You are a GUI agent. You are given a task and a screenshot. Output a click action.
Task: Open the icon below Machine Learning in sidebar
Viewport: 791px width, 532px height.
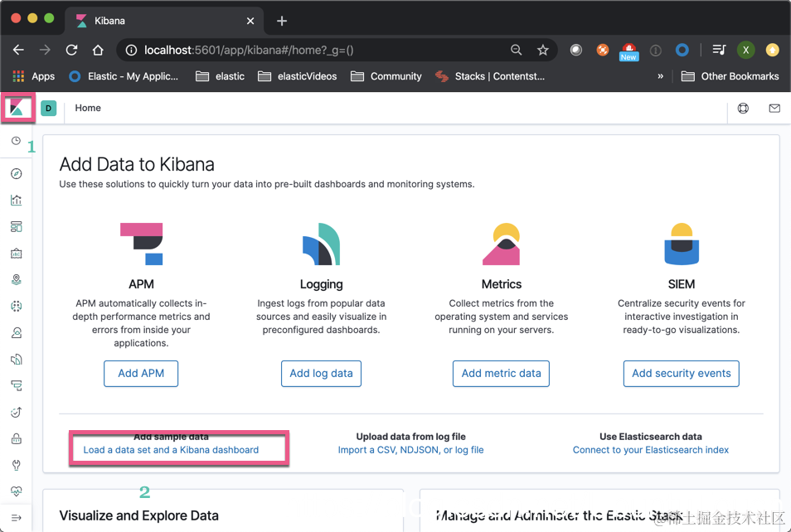16,333
